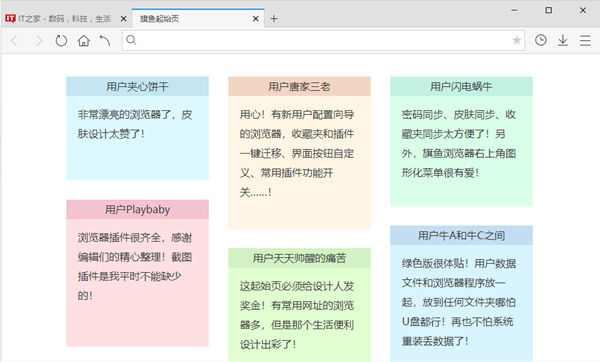Click the undo closed tab arrow
The image size is (600, 362).
[x=105, y=40]
